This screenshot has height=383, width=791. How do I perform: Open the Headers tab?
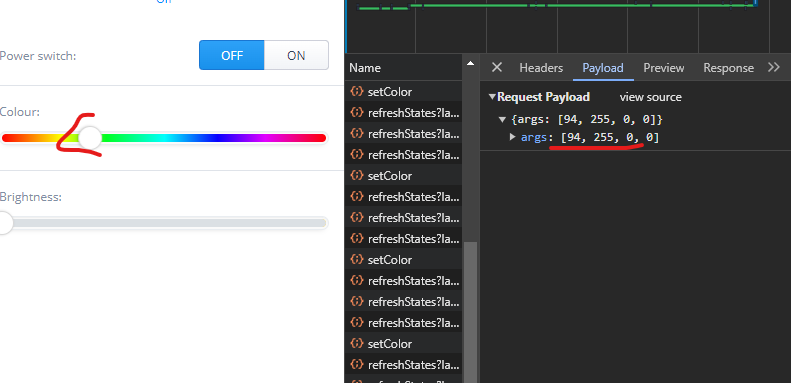[x=541, y=68]
